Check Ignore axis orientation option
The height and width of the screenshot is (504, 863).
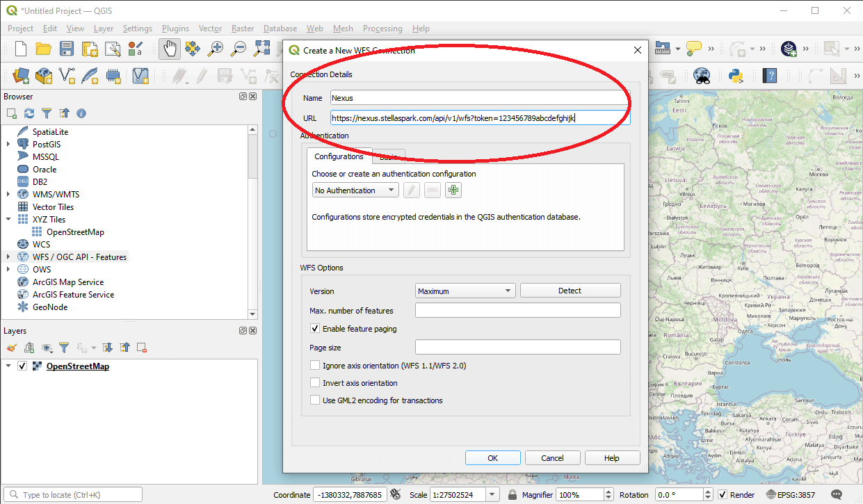click(x=315, y=365)
